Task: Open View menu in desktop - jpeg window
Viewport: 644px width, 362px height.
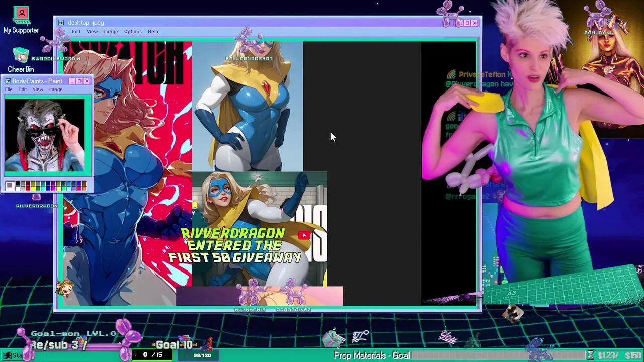Action: (x=92, y=32)
